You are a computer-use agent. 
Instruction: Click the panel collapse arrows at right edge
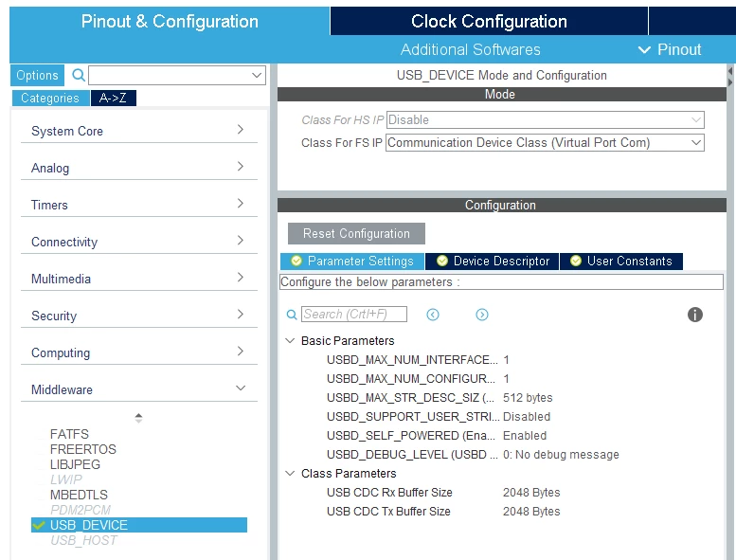point(730,77)
